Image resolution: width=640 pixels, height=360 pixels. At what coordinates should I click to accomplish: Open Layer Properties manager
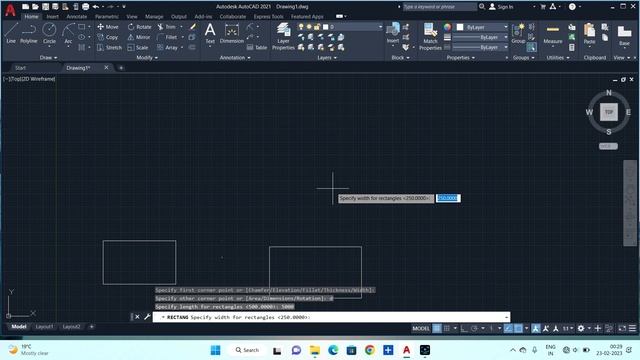click(283, 36)
